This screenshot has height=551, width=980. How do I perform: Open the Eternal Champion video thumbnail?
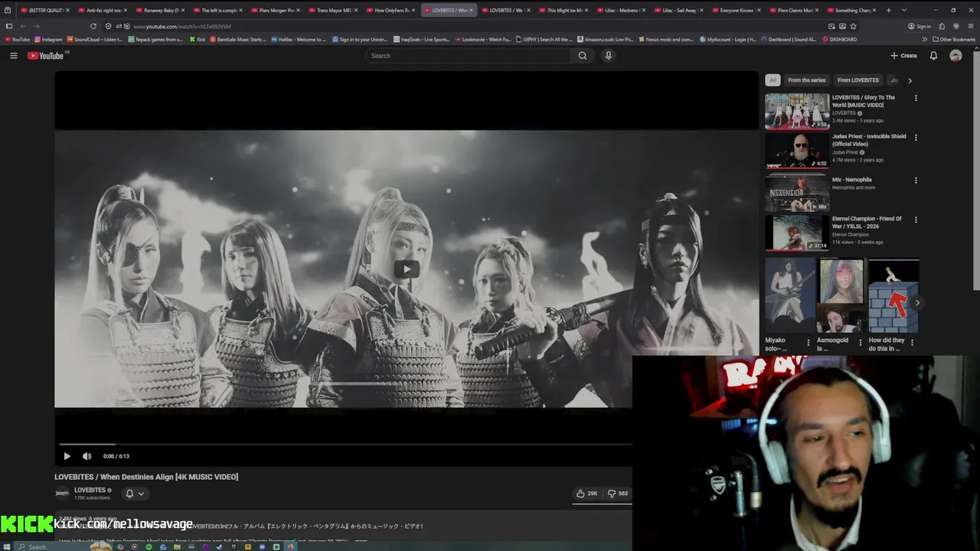797,233
